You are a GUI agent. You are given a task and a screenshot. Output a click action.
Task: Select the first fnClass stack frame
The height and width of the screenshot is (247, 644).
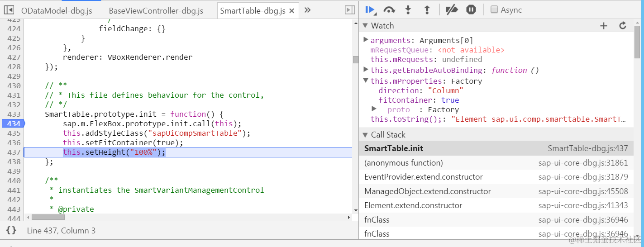[x=496, y=220]
